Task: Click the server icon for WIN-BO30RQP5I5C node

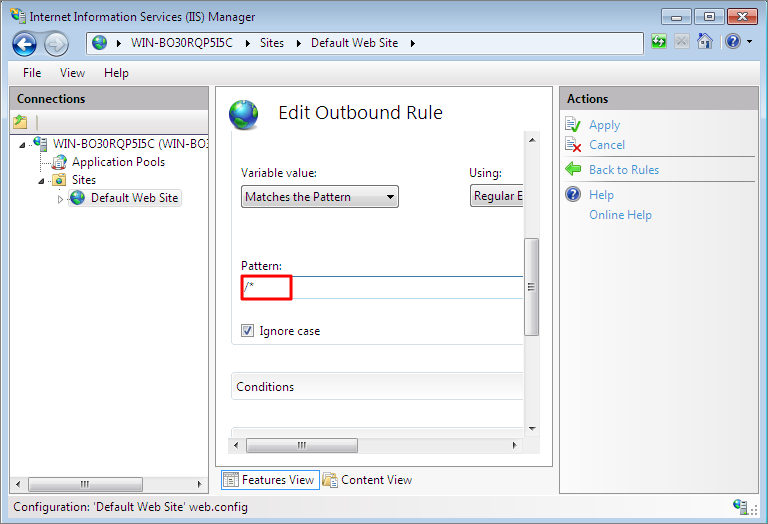Action: pyautogui.click(x=40, y=143)
